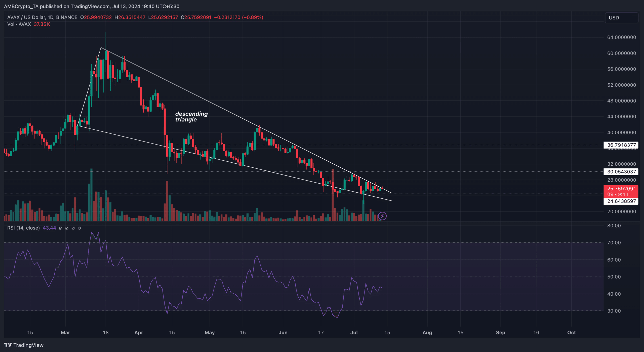
Task: Click the RSI axis label 50.00
Action: [x=614, y=277]
